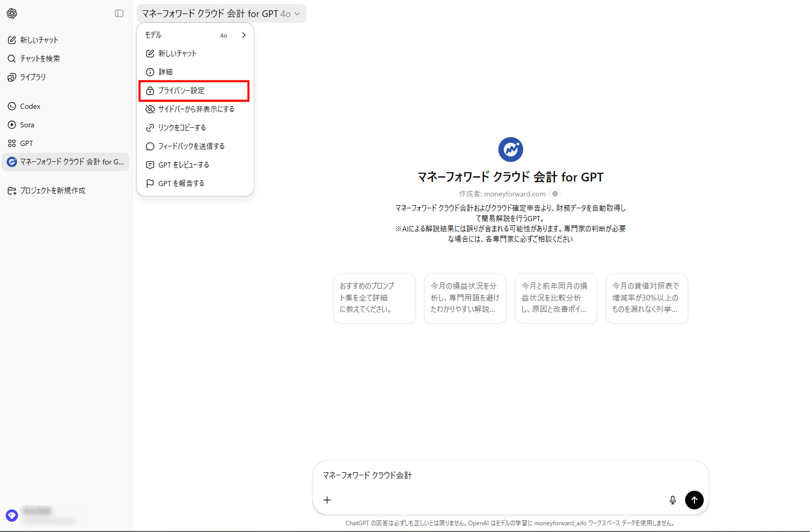Select the 今月と前年同月 comparison suggestion card
Viewport: 810px width, 532px height.
[x=556, y=298]
